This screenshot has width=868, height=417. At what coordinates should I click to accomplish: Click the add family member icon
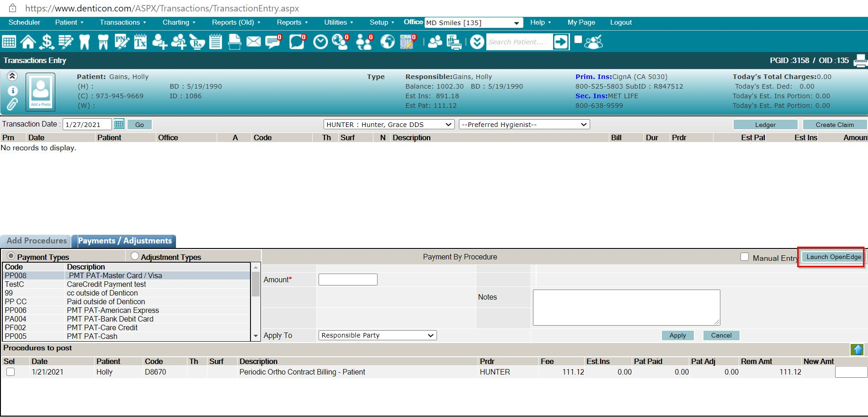click(x=178, y=42)
